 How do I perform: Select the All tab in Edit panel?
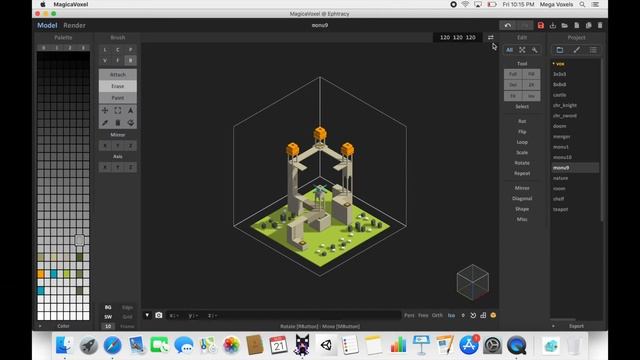tap(509, 50)
